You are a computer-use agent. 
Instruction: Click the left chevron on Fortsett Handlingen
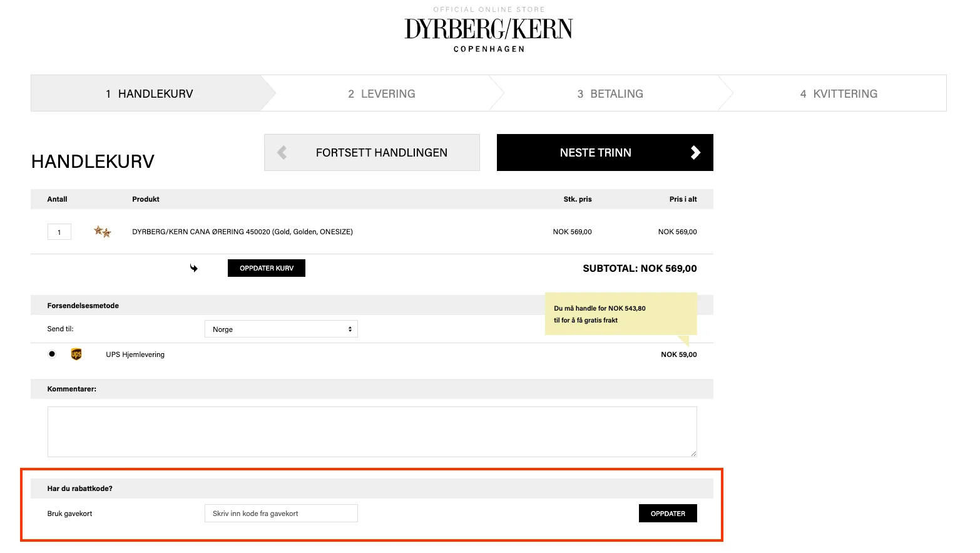[x=282, y=153]
